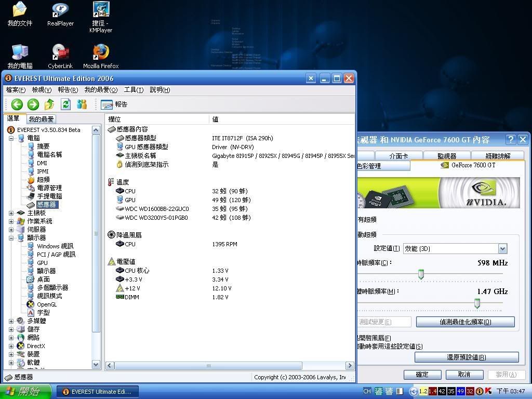Open RealPlayer desktop shortcut
Image resolution: width=532 pixels, height=399 pixels.
tap(60, 14)
